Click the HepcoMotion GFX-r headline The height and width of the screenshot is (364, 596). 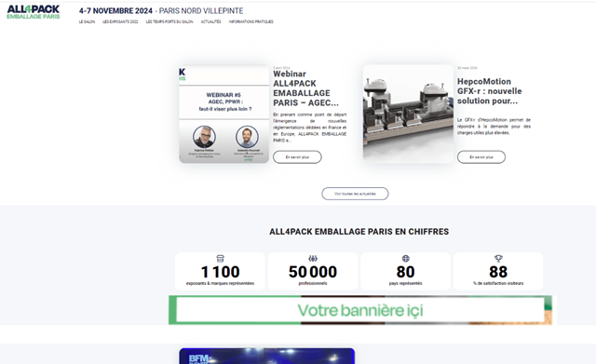click(x=489, y=91)
